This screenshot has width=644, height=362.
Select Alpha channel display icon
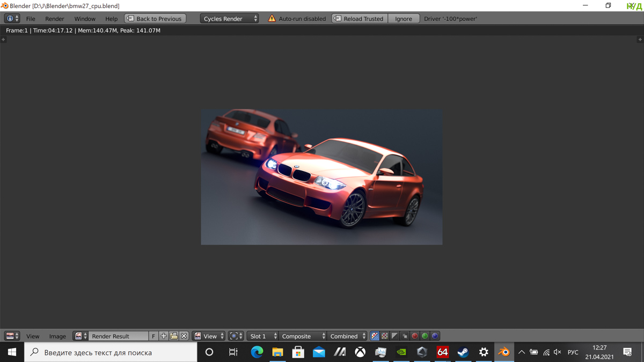395,336
